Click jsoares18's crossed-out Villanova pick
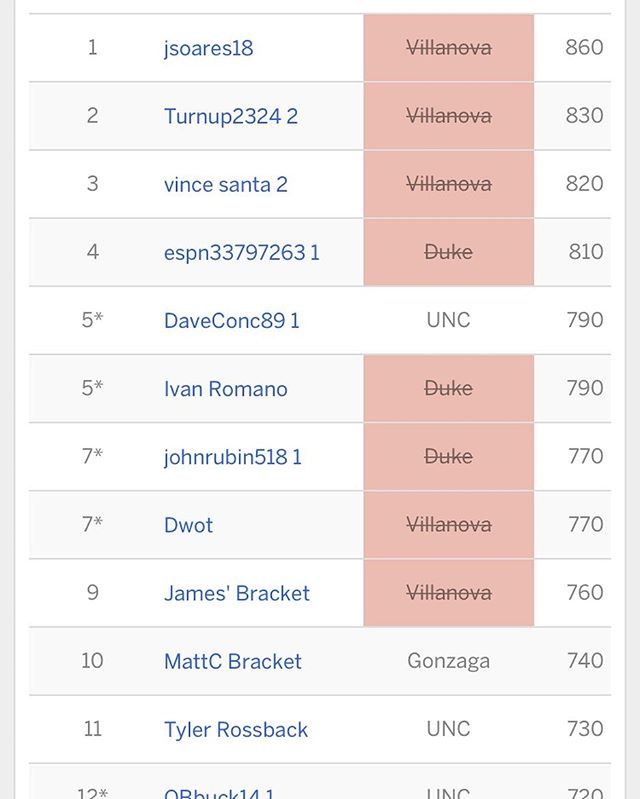The height and width of the screenshot is (799, 640). 448,48
